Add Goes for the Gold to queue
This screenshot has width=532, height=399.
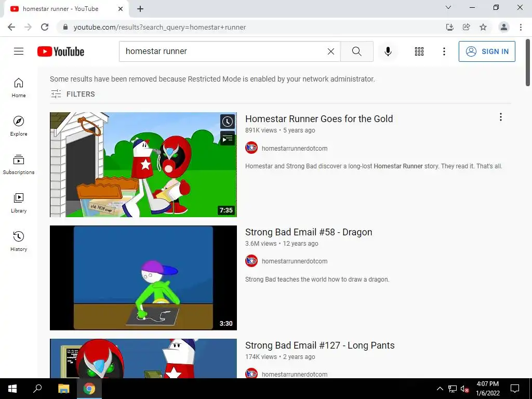click(x=228, y=138)
